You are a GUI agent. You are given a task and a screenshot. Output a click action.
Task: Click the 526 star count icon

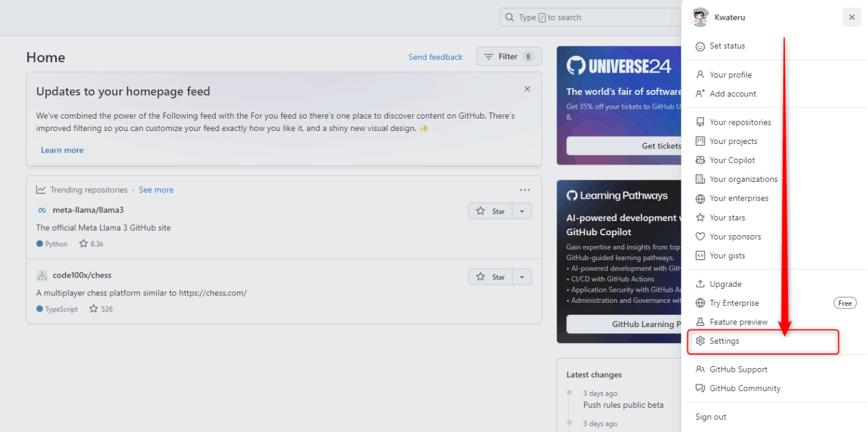(94, 308)
